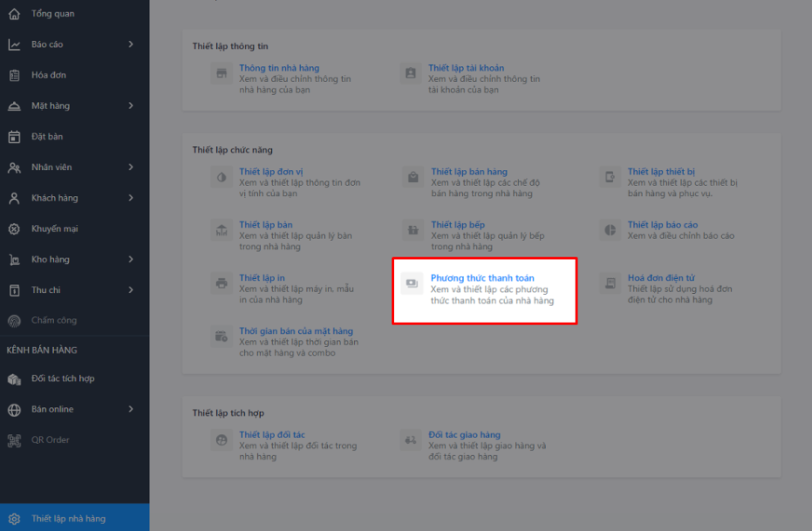The image size is (812, 531).
Task: Open the Thiết lập bàn link
Action: (x=266, y=225)
